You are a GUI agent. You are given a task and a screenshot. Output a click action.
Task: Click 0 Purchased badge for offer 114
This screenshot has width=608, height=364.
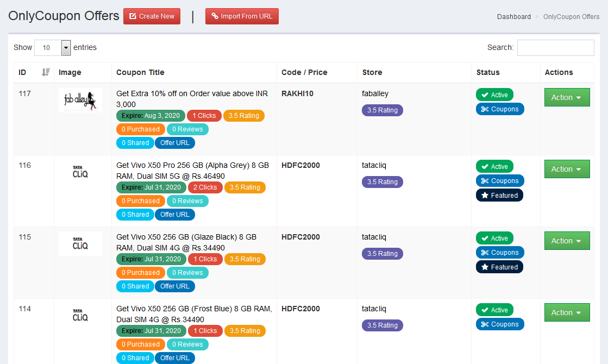(141, 344)
